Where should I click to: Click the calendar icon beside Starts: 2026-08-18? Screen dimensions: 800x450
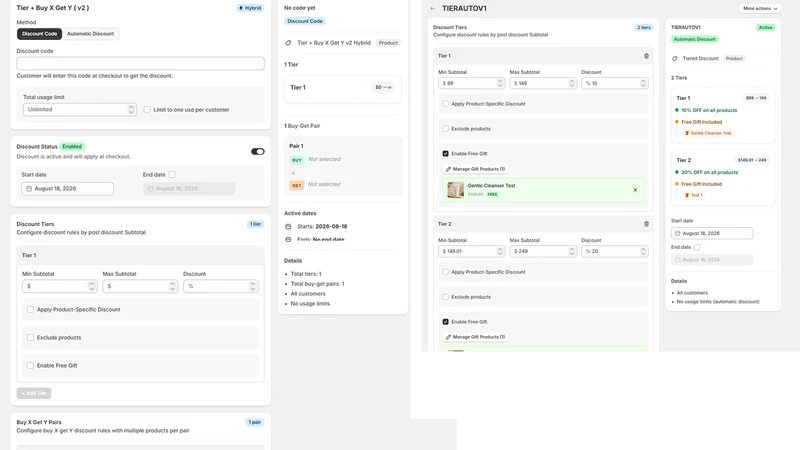click(x=288, y=227)
